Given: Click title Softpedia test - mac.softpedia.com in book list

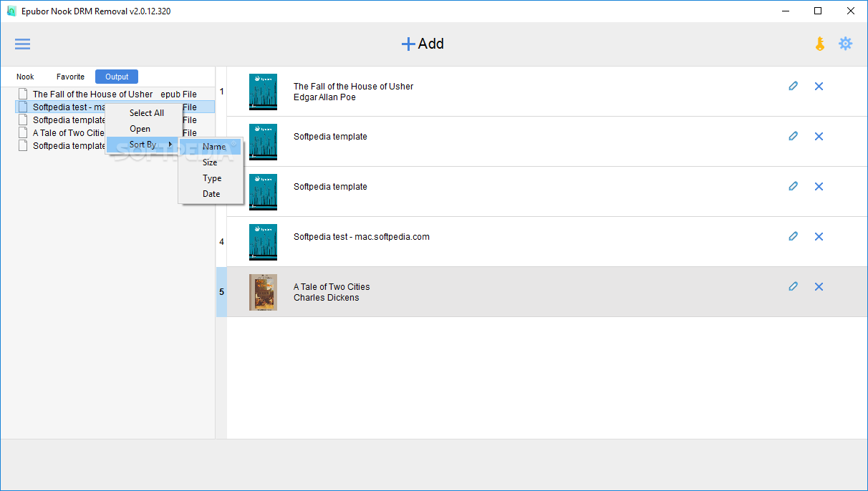Looking at the screenshot, I should tap(362, 237).
